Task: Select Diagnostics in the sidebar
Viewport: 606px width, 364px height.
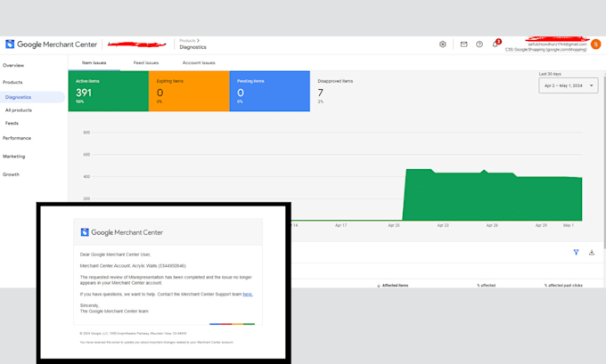Action: click(x=32, y=97)
